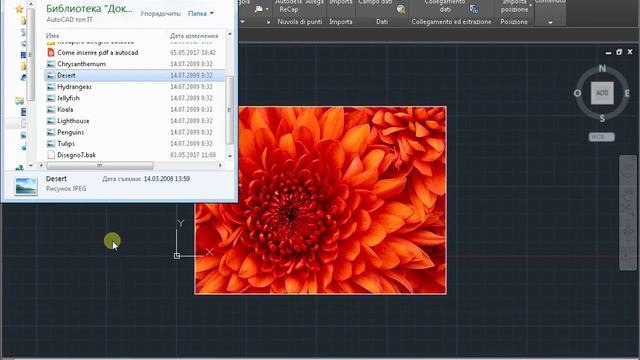Expand the Contenuto panel dropdown arrow
This screenshot has height=360, width=640.
(550, 22)
